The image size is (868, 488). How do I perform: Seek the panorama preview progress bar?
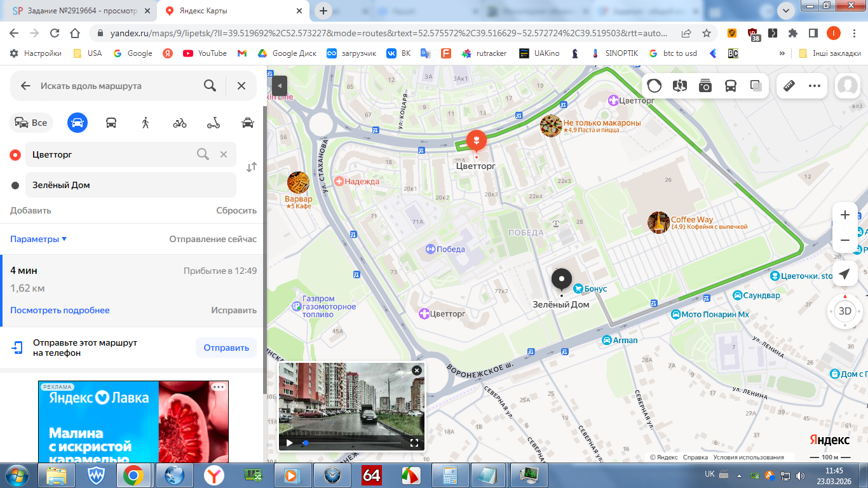pos(353,443)
